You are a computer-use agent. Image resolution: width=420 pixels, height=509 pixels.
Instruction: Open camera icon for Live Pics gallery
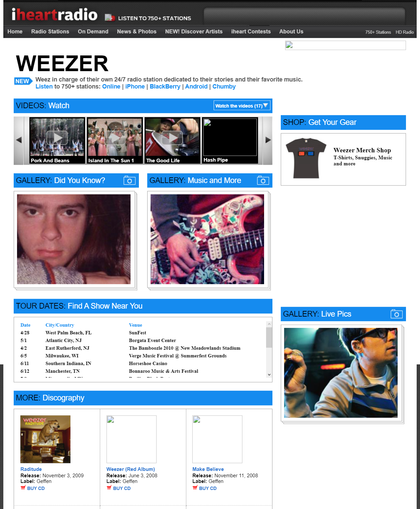397,314
